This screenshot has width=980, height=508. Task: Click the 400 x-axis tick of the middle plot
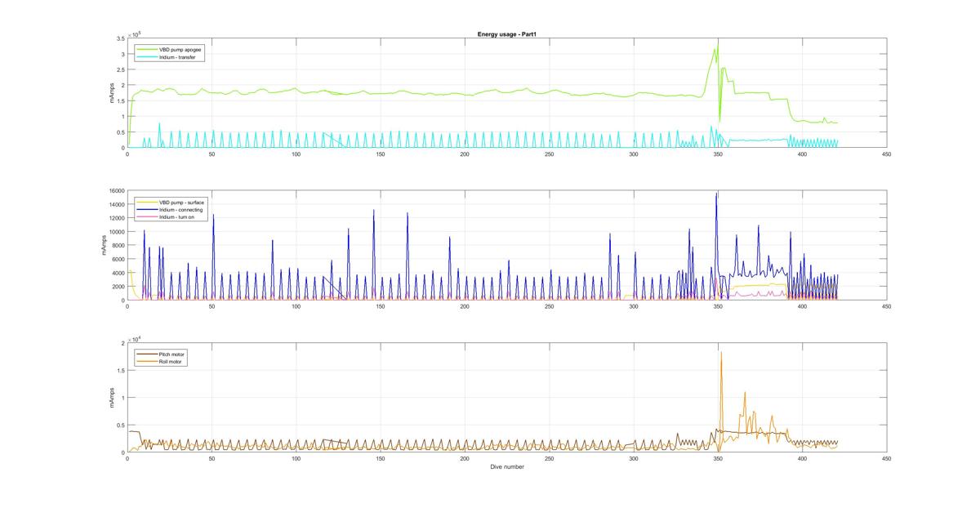802,306
